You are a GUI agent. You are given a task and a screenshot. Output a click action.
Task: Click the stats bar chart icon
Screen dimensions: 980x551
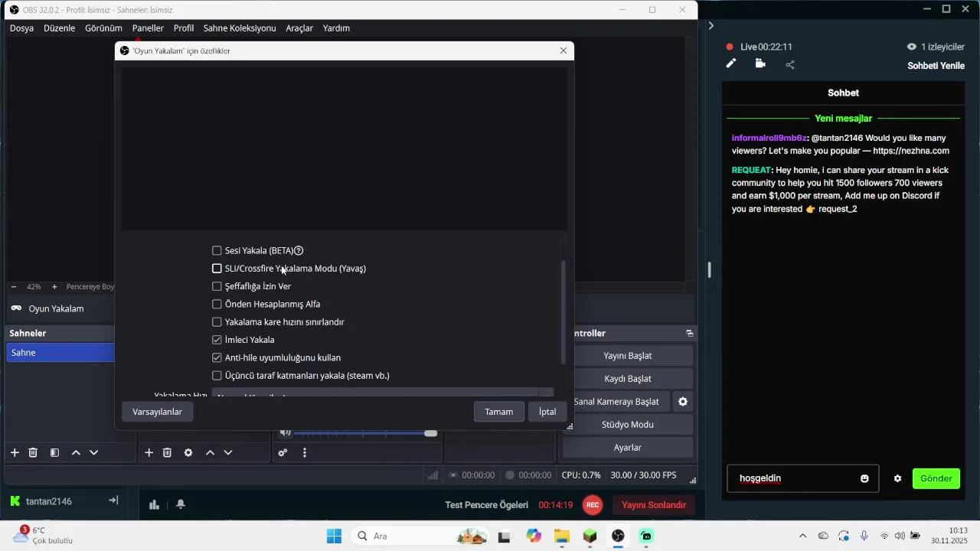154,504
